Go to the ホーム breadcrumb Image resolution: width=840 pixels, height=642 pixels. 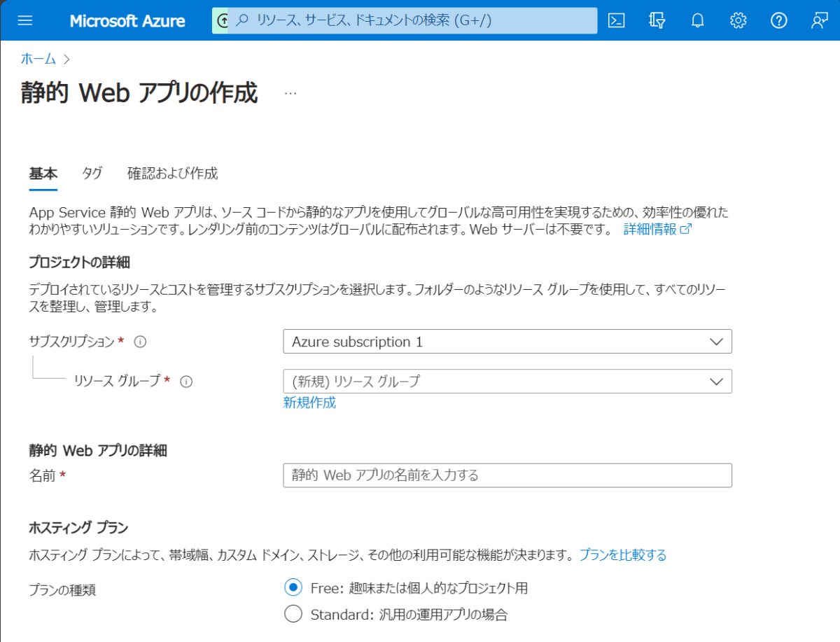click(x=38, y=59)
